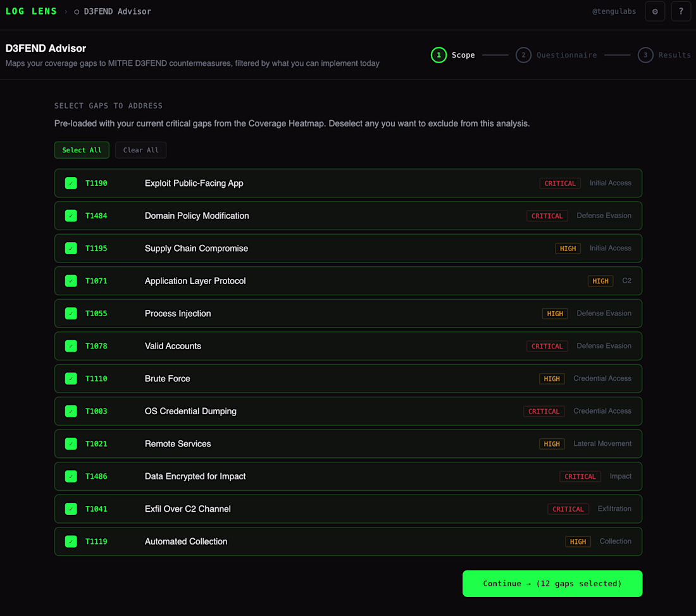Click the T1021 technique ID
The width and height of the screenshot is (696, 616).
coord(96,444)
